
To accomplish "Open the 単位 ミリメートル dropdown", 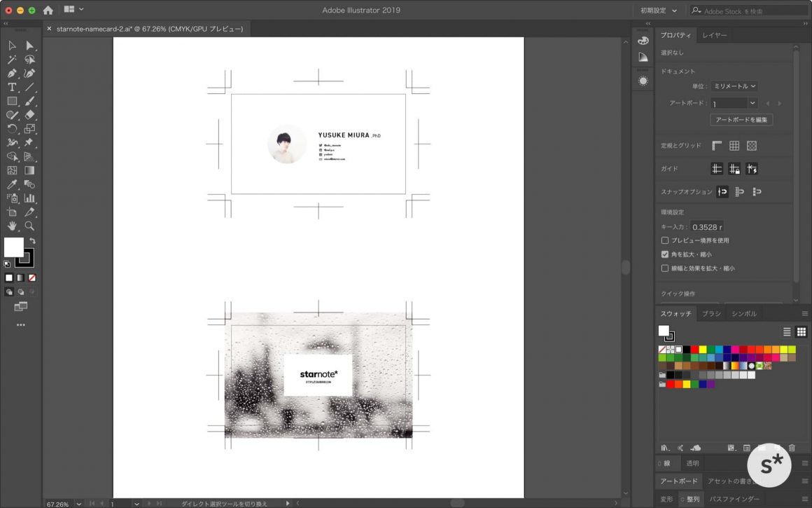I will coord(734,86).
